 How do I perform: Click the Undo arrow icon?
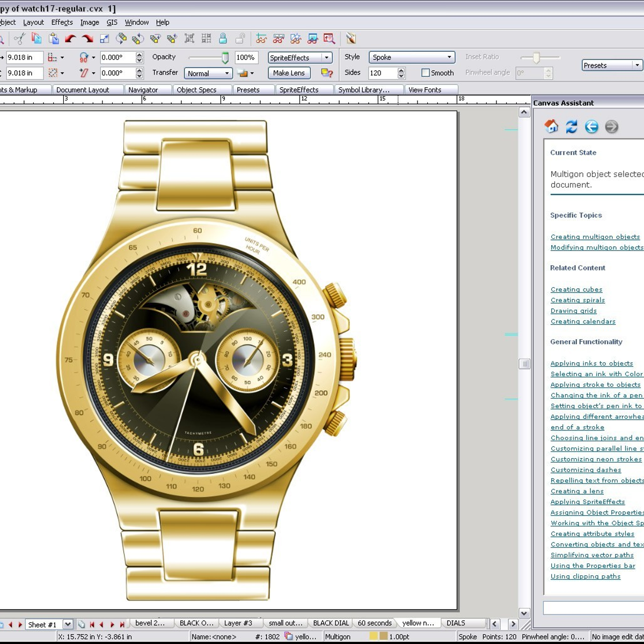(70, 38)
